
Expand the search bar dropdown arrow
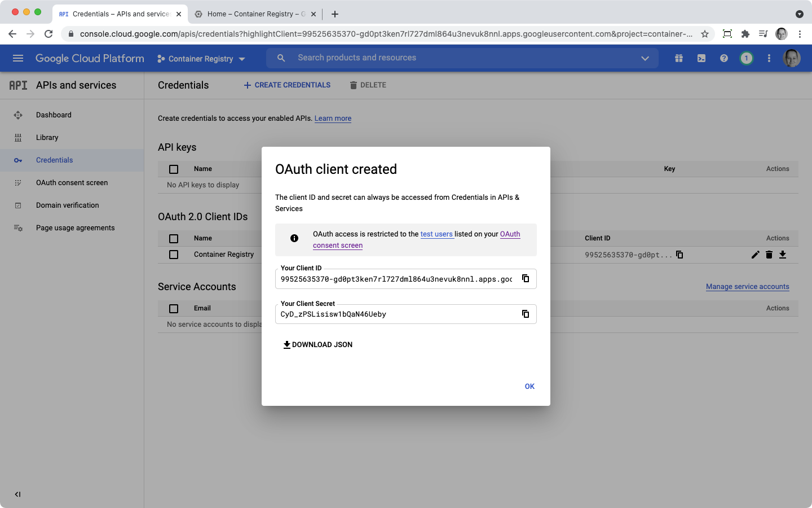(645, 58)
